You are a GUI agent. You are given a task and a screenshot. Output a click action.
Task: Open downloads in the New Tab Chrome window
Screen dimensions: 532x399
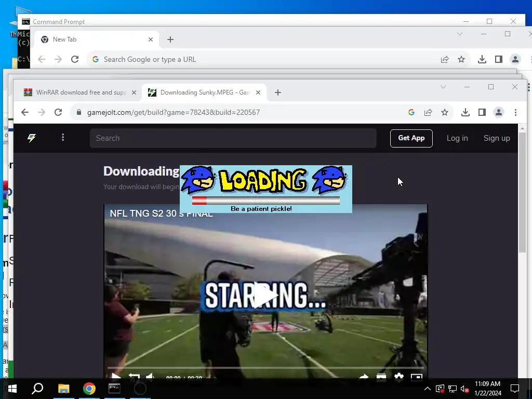pyautogui.click(x=482, y=59)
